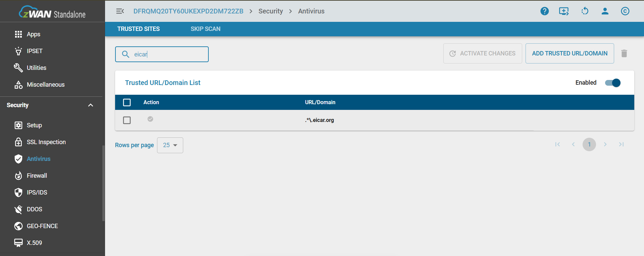
Task: Click the refresh icon in top bar
Action: pos(585,11)
